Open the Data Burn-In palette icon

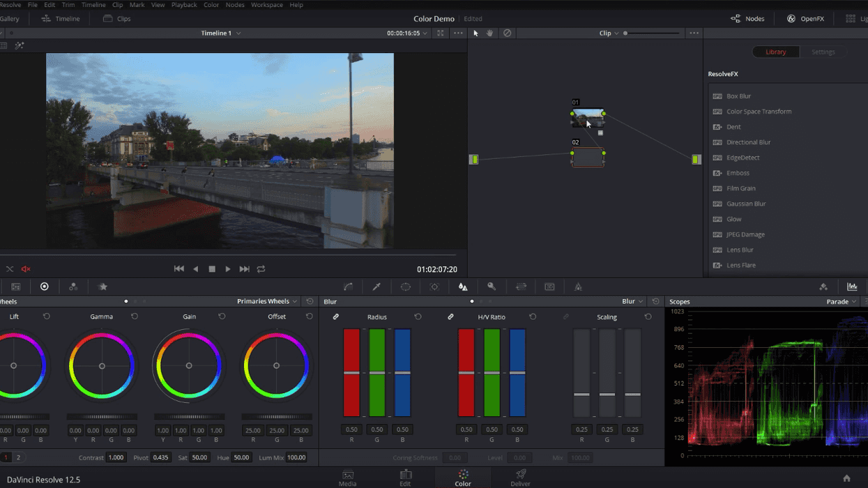[x=578, y=287]
